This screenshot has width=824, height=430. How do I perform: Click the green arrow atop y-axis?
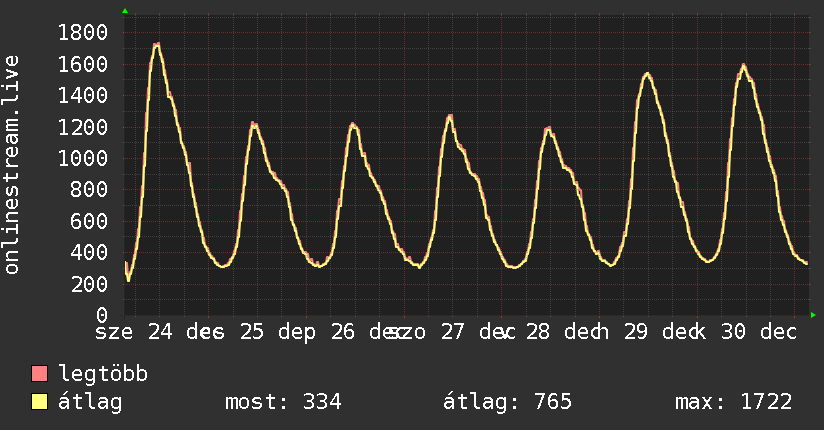125,11
